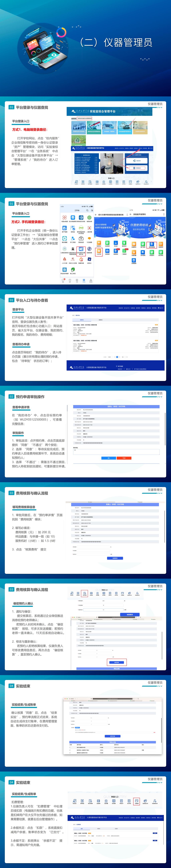Open the 心理咨询预约 app icon
Screen dimensions: 171x868
pos(64,250)
